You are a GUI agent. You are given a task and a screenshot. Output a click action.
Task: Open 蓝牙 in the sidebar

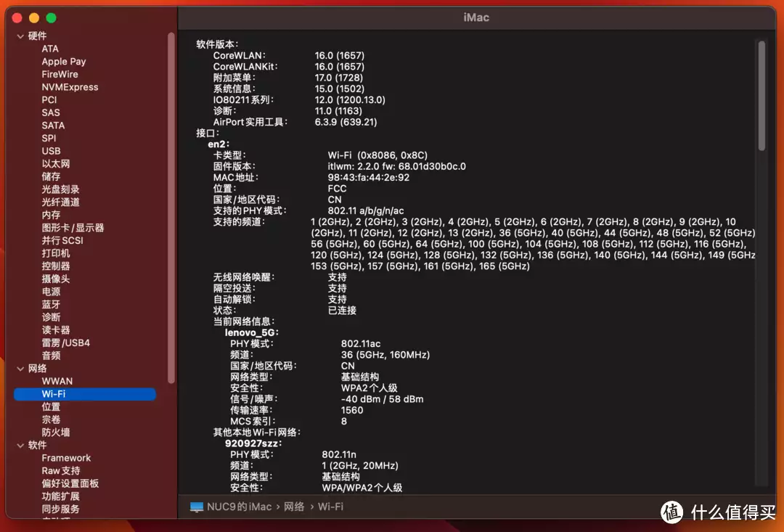(x=51, y=304)
